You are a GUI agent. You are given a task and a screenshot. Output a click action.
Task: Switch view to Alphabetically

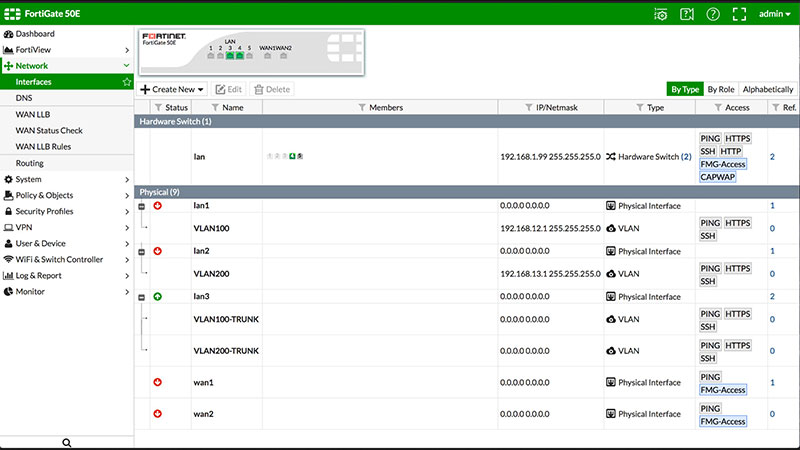(x=768, y=89)
